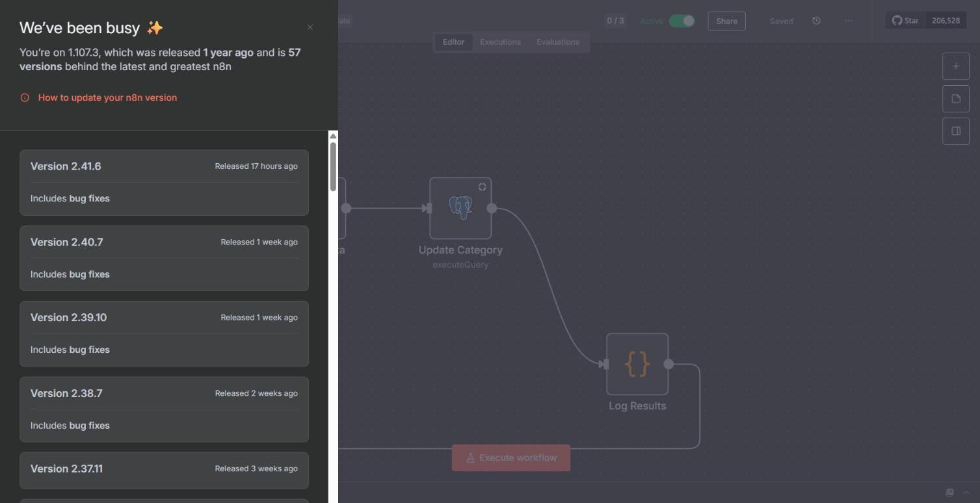Click the pop-out icon in the bottom-right bar

click(949, 493)
